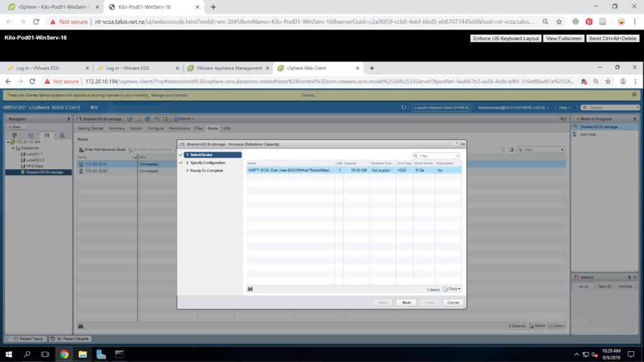
Task: Open the wizard help question-mark icon
Action: 456,144
